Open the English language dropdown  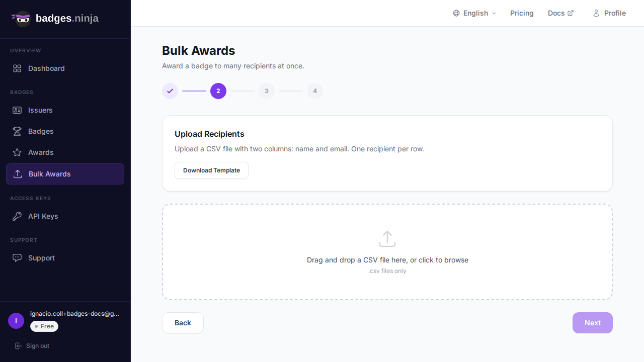click(473, 13)
